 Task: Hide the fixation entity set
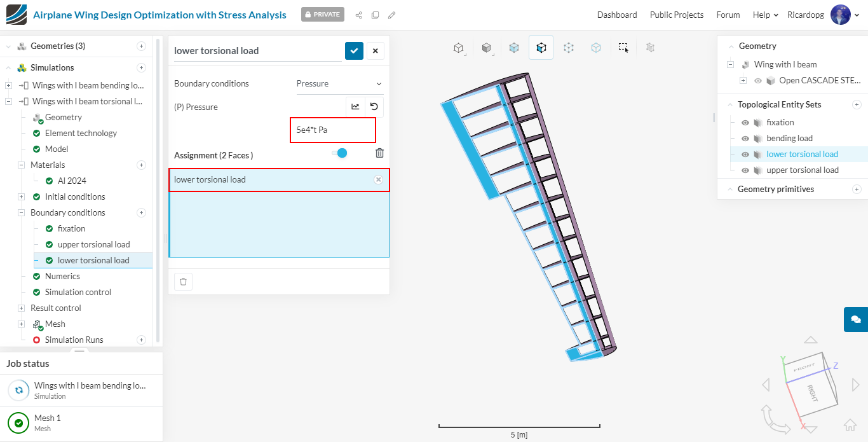[x=745, y=123]
